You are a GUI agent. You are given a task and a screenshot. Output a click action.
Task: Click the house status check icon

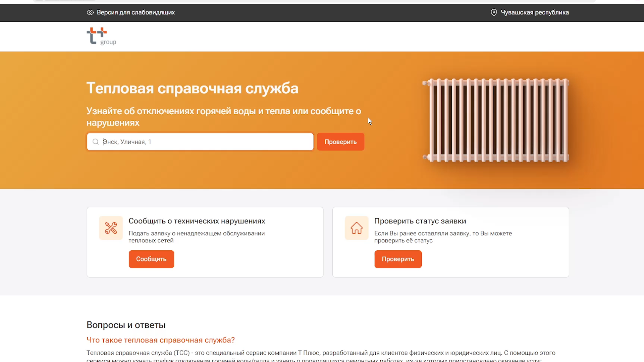(x=357, y=228)
